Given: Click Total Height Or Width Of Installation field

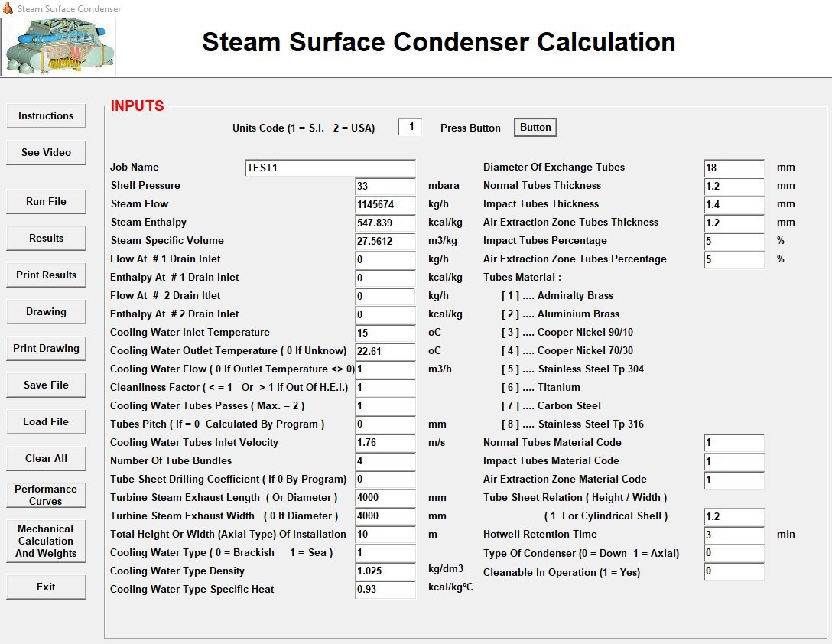Looking at the screenshot, I should pyautogui.click(x=385, y=535).
